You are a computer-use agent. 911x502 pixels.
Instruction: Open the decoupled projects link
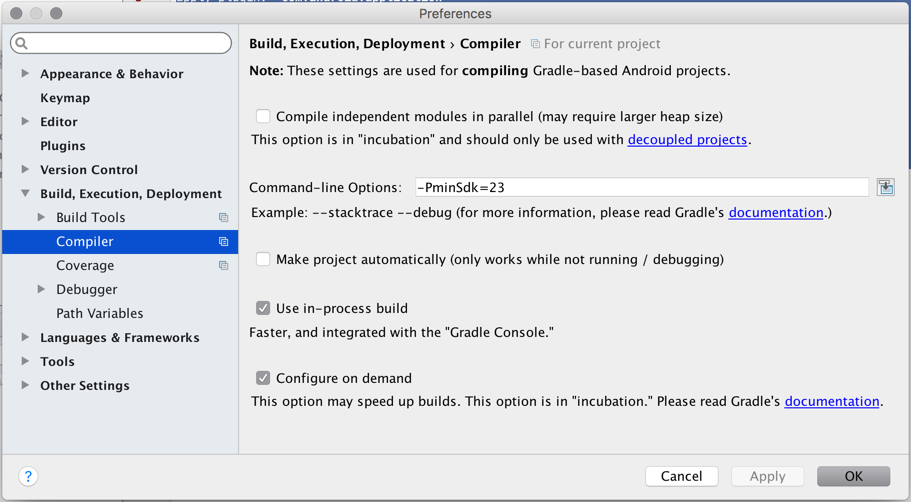point(687,140)
